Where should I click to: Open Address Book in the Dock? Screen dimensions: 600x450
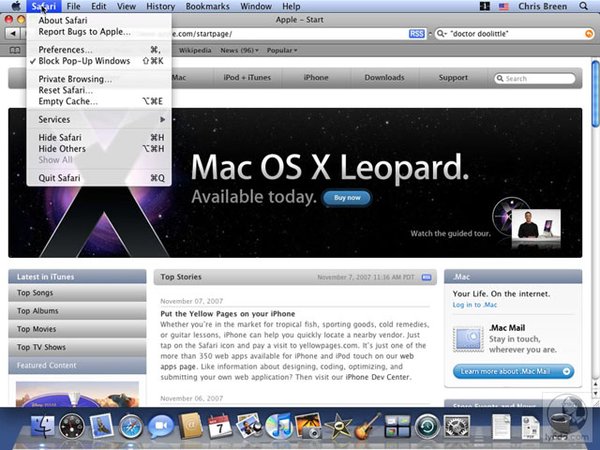pyautogui.click(x=190, y=426)
